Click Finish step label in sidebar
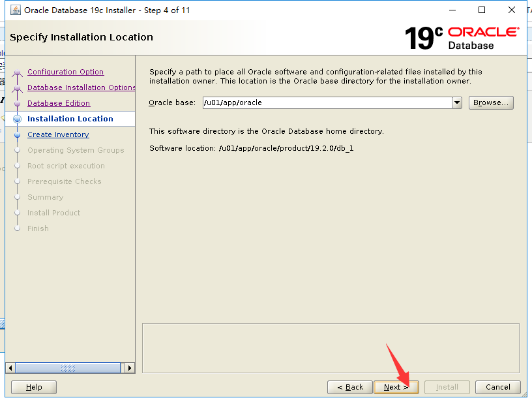The width and height of the screenshot is (532, 402). (x=38, y=228)
